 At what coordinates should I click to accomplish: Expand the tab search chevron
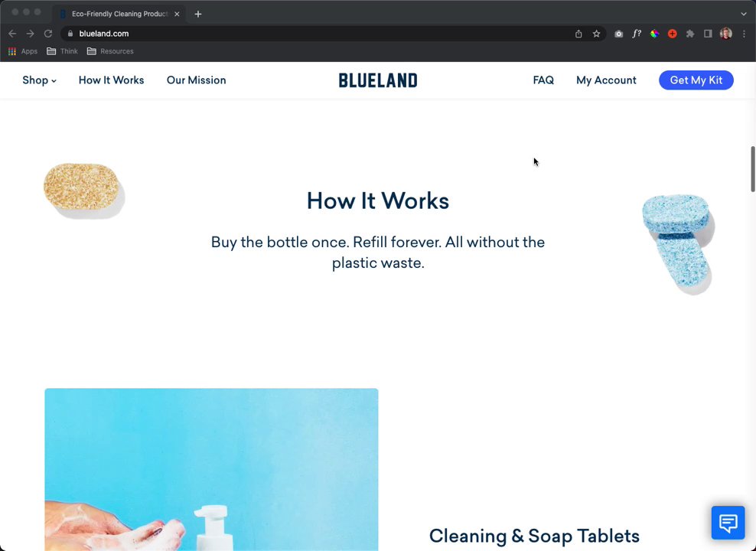744,14
